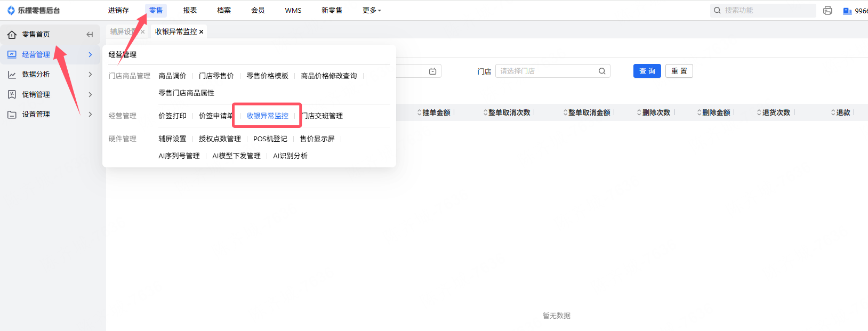Image resolution: width=868 pixels, height=331 pixels.
Task: Focus the 搜索功能 search field
Action: click(x=763, y=10)
